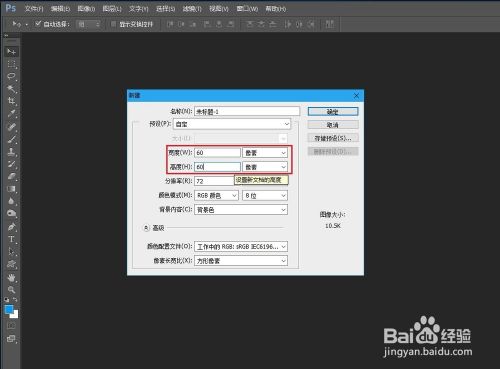Screen dimensions: 500x369
Task: Click the 确定 OK button
Action: [333, 112]
